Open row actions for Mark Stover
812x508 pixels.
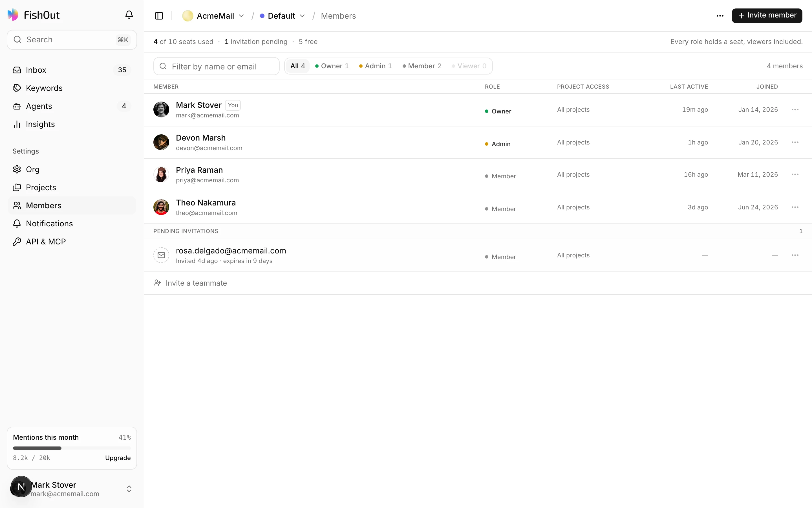click(x=795, y=110)
